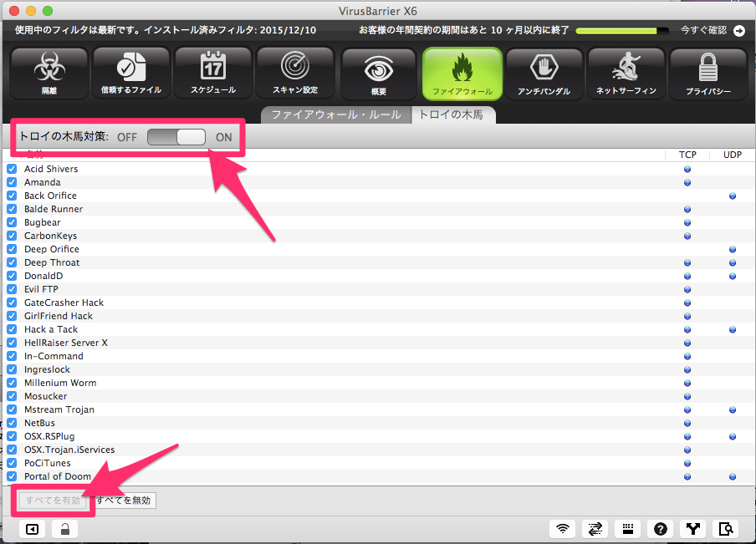Uncheck the Acid Shivers checkbox

coord(12,169)
